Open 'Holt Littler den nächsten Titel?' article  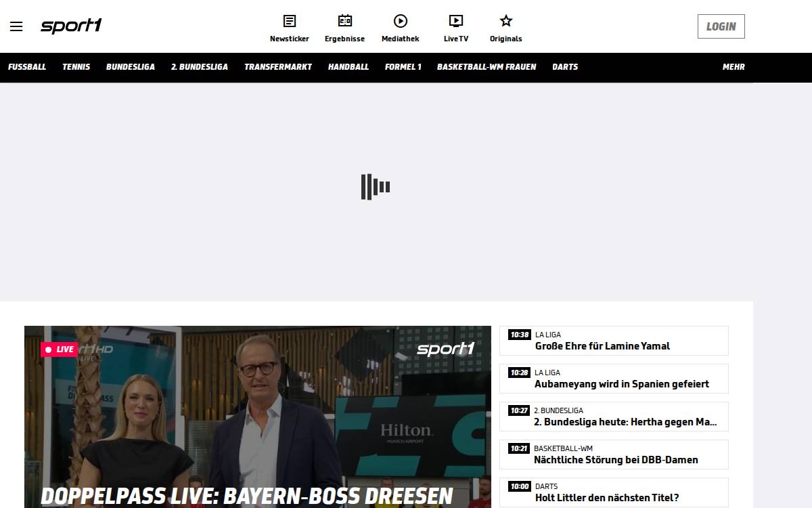point(607,498)
